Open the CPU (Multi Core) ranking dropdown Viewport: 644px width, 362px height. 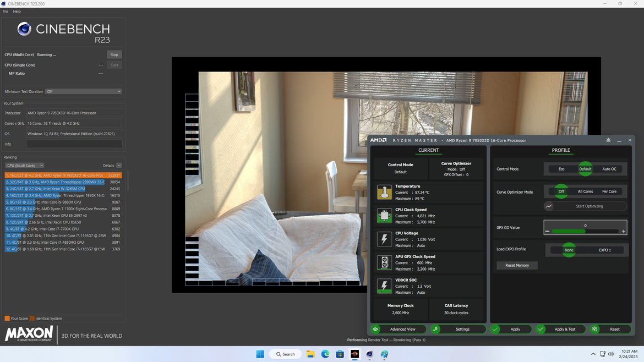[25, 166]
